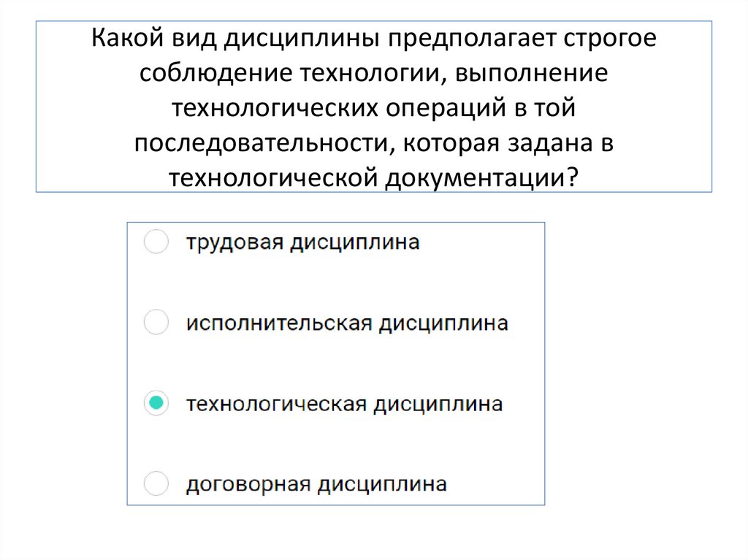Click the word 'трудовая' in first option
The width and height of the screenshot is (748, 560).
click(x=234, y=242)
